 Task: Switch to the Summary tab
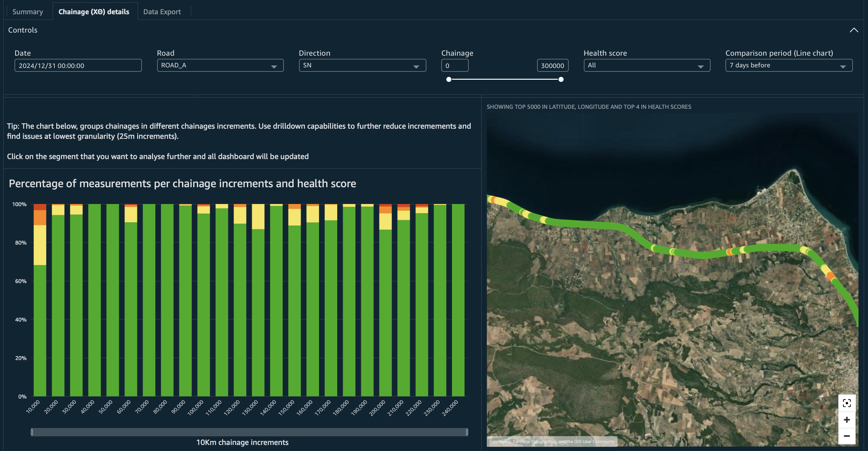[28, 12]
